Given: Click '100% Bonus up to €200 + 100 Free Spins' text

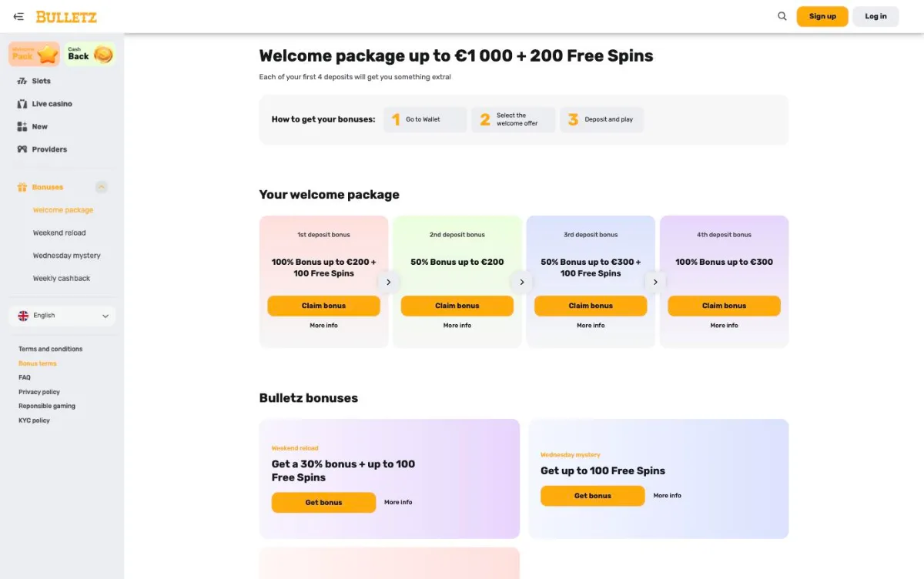Looking at the screenshot, I should coord(323,267).
